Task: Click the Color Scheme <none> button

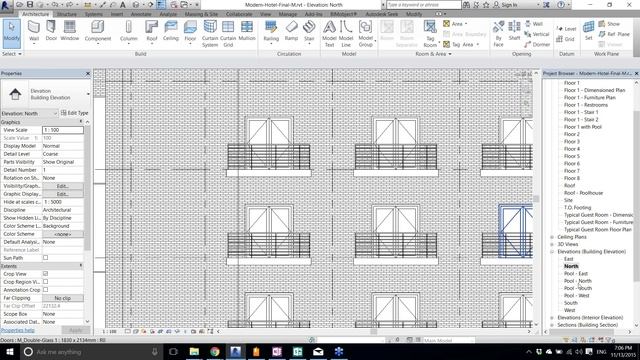Action: (63, 234)
